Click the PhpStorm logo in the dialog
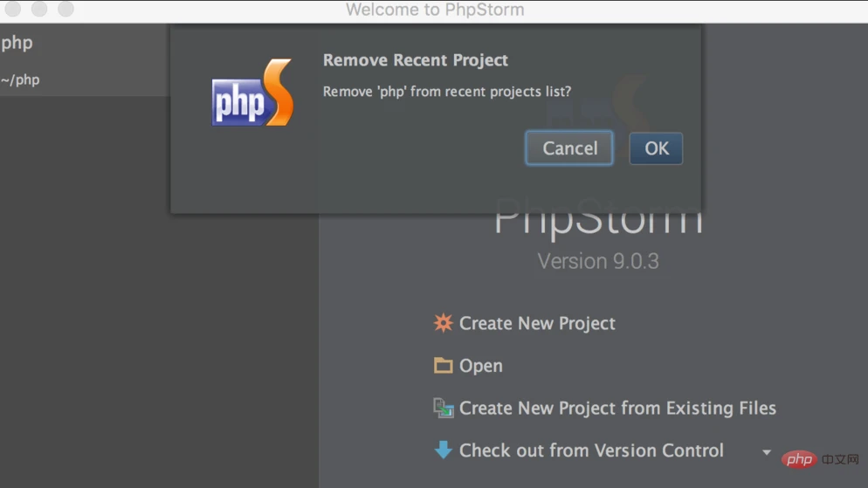The width and height of the screenshot is (868, 488). pos(252,93)
